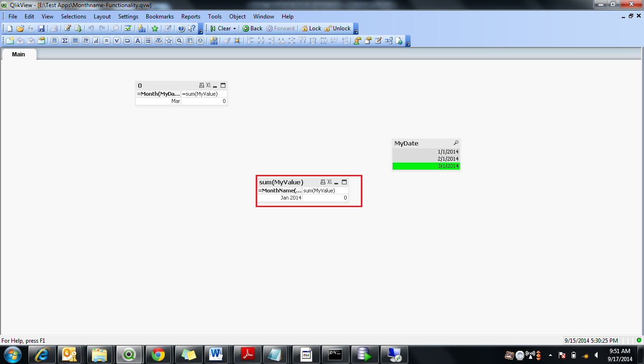Create a new List Box object
Screen dimensions: 644x364
[54, 41]
